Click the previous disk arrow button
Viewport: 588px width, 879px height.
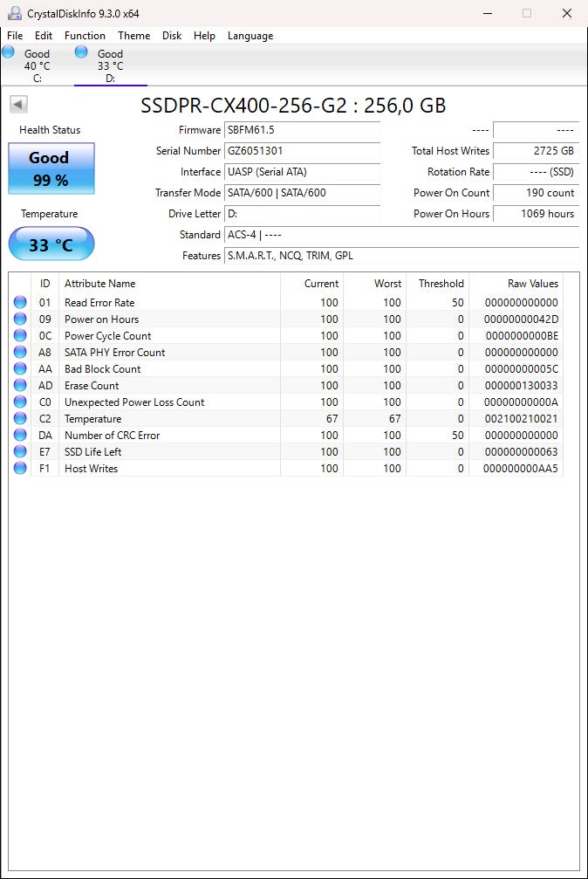pyautogui.click(x=18, y=104)
